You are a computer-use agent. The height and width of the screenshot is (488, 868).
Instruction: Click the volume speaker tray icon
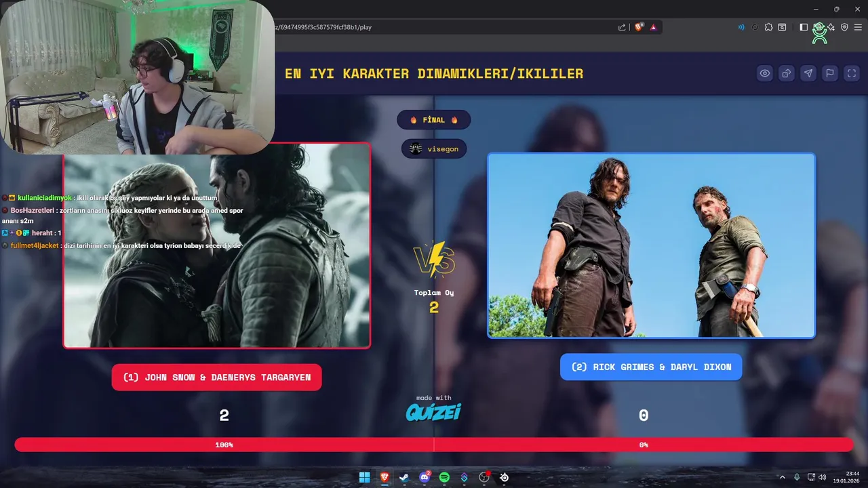(823, 477)
